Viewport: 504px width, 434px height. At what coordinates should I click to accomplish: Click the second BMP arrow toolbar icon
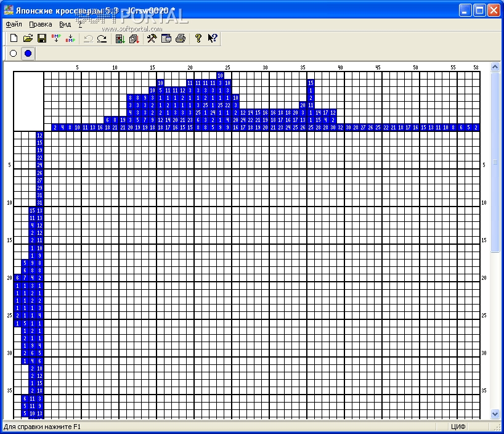[x=70, y=39]
